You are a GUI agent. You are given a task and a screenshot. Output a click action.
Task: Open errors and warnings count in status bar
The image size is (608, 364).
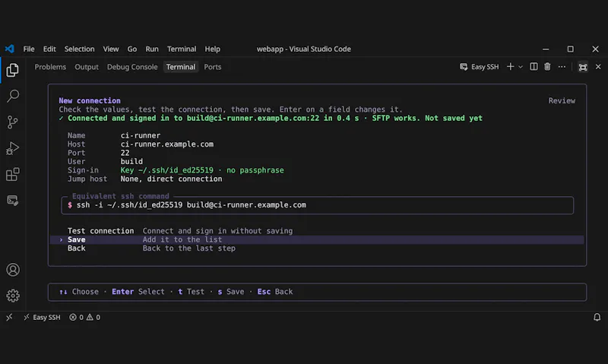[x=84, y=317]
